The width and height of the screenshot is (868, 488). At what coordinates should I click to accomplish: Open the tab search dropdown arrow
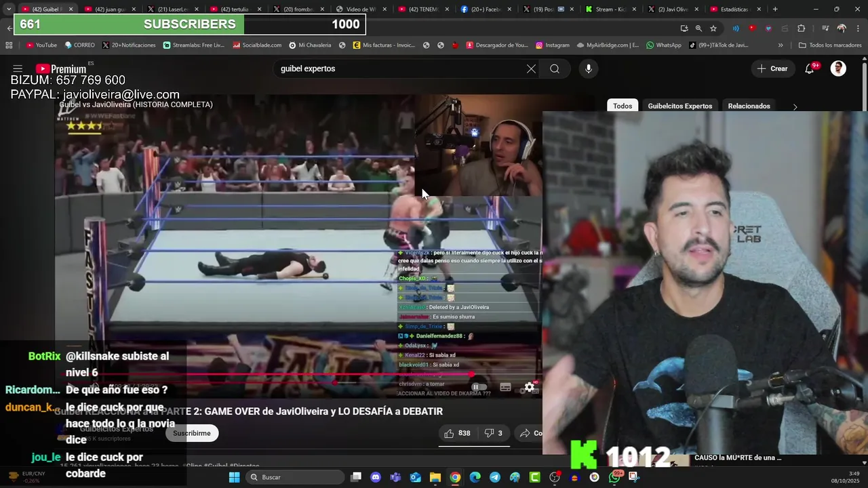[x=8, y=9]
